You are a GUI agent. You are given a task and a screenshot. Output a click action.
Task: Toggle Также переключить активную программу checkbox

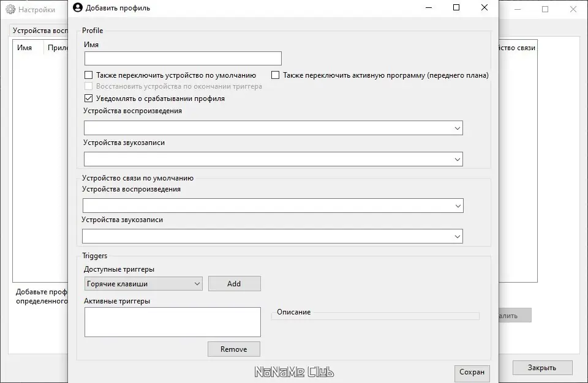tap(276, 75)
